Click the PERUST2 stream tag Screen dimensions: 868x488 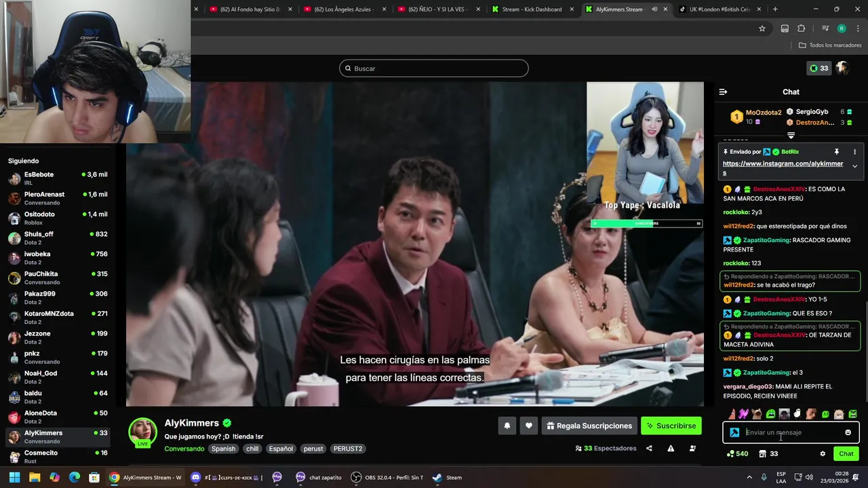coord(348,449)
